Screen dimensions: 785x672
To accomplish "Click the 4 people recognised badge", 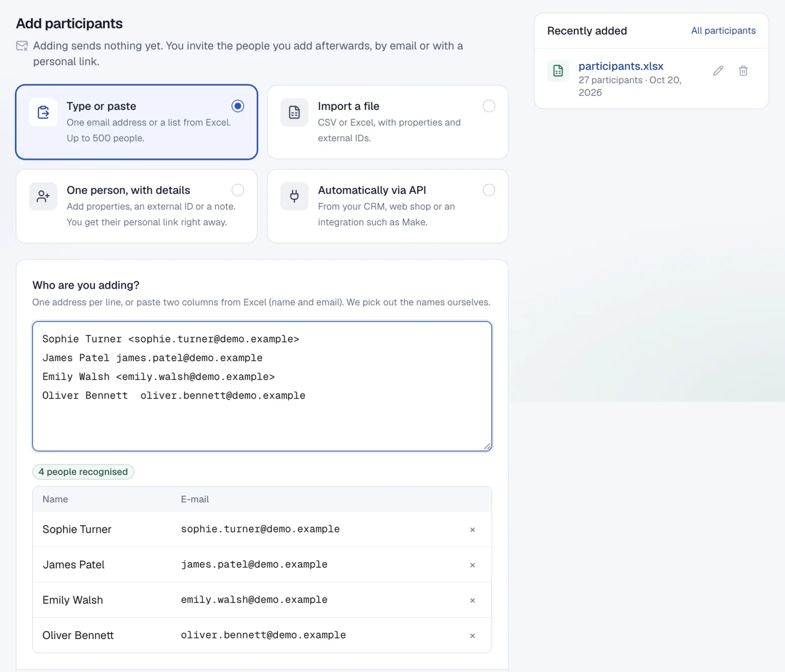I will click(83, 472).
